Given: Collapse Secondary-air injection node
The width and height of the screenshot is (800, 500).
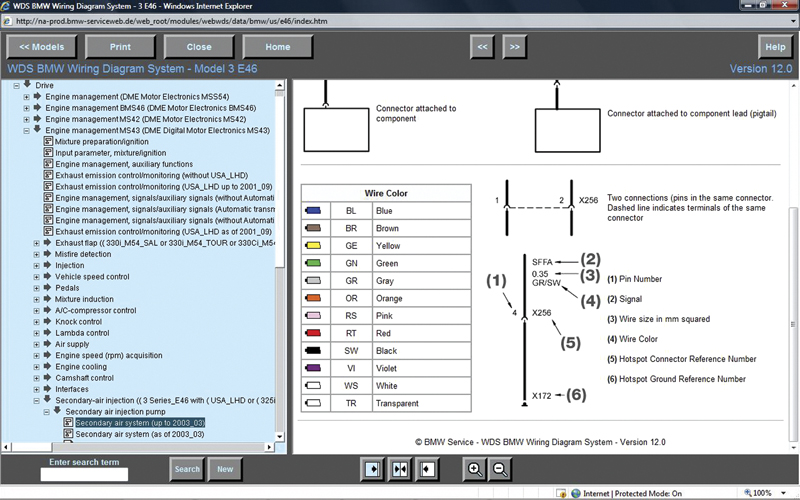Looking at the screenshot, I should (x=37, y=401).
